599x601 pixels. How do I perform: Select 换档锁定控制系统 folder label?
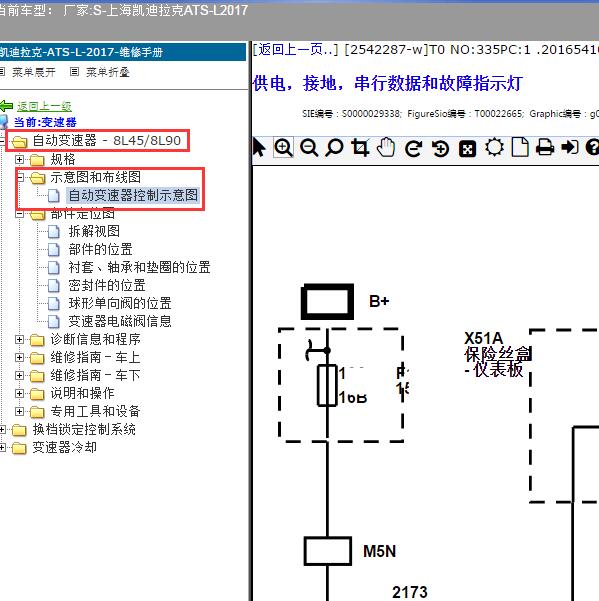pyautogui.click(x=84, y=430)
